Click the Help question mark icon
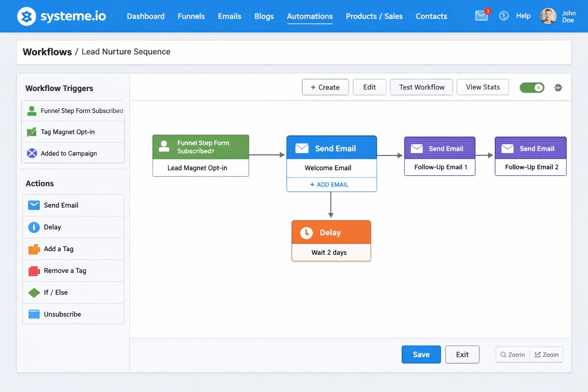 click(504, 16)
